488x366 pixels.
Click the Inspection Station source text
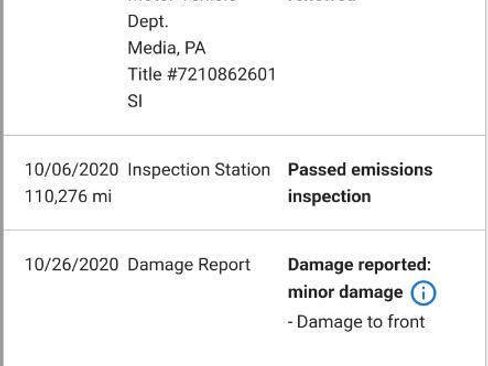click(199, 170)
